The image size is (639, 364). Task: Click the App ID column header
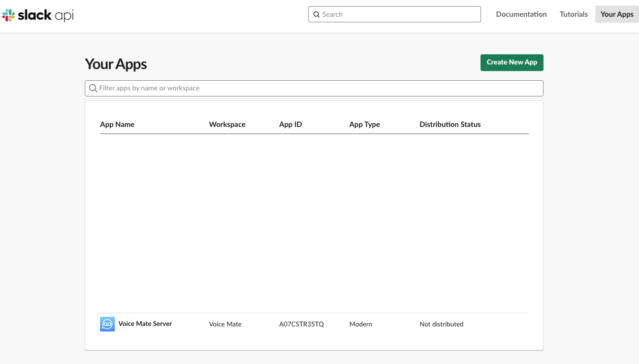click(x=291, y=124)
